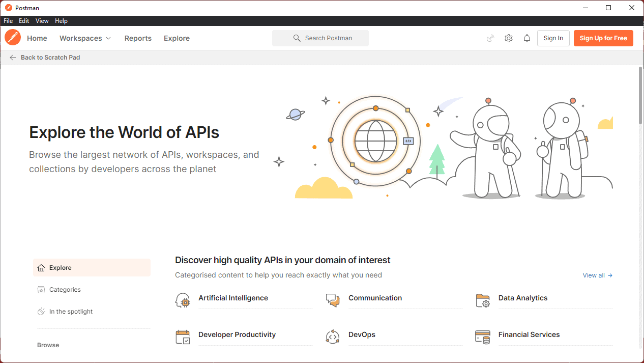This screenshot has height=363, width=644.
Task: Click the Financial Services card icon
Action: (x=483, y=337)
